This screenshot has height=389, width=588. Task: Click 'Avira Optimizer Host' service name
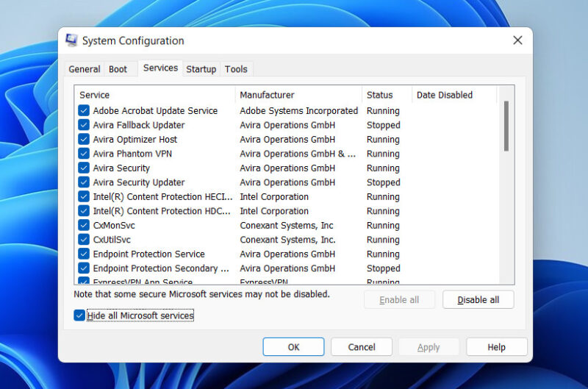(135, 139)
